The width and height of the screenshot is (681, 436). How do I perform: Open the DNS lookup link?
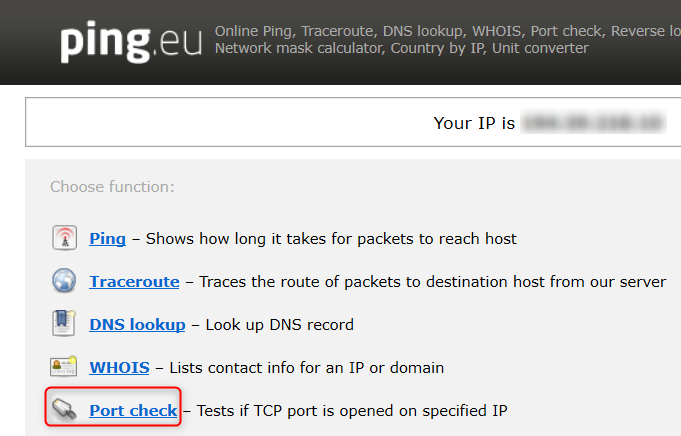pos(137,325)
